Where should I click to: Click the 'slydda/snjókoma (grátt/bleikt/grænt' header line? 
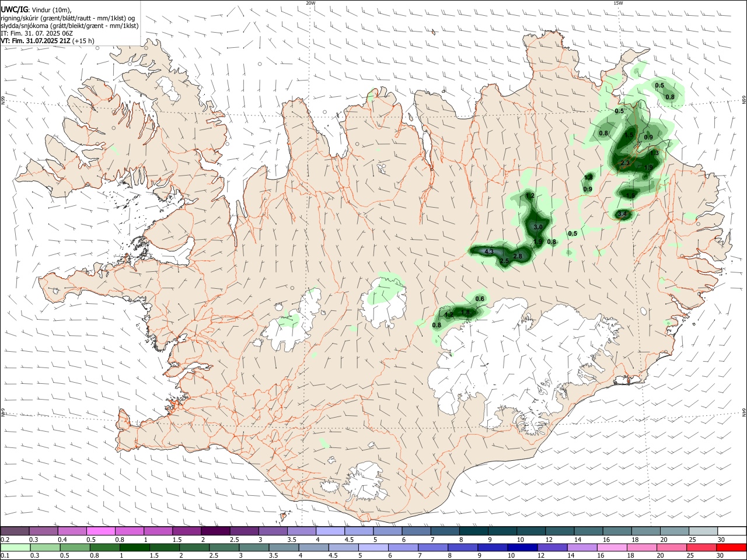(69, 26)
